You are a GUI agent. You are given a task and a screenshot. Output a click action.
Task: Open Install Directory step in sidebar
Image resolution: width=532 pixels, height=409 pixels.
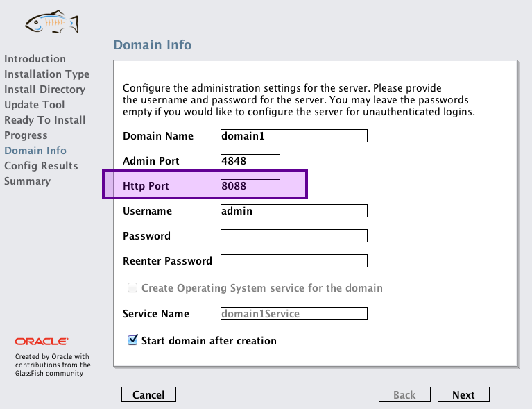click(x=44, y=90)
